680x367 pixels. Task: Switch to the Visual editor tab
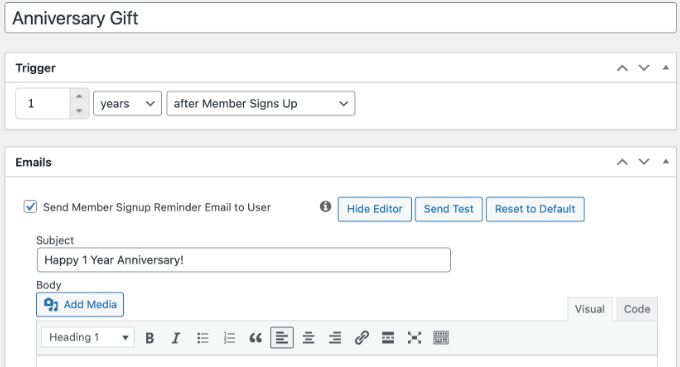click(x=589, y=309)
